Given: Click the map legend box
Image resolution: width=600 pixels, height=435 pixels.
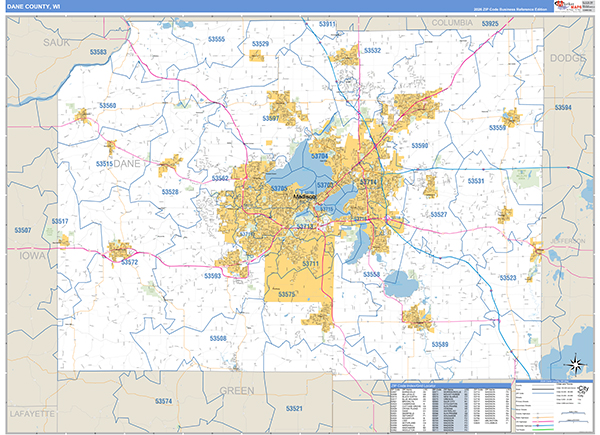Looking at the screenshot, I should tap(554, 406).
